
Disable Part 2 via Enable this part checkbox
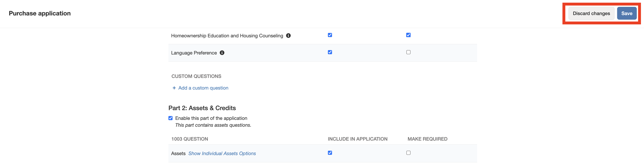(x=171, y=118)
